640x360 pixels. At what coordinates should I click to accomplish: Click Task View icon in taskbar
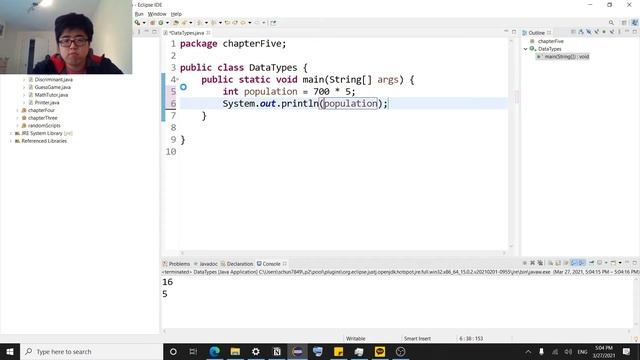point(193,351)
